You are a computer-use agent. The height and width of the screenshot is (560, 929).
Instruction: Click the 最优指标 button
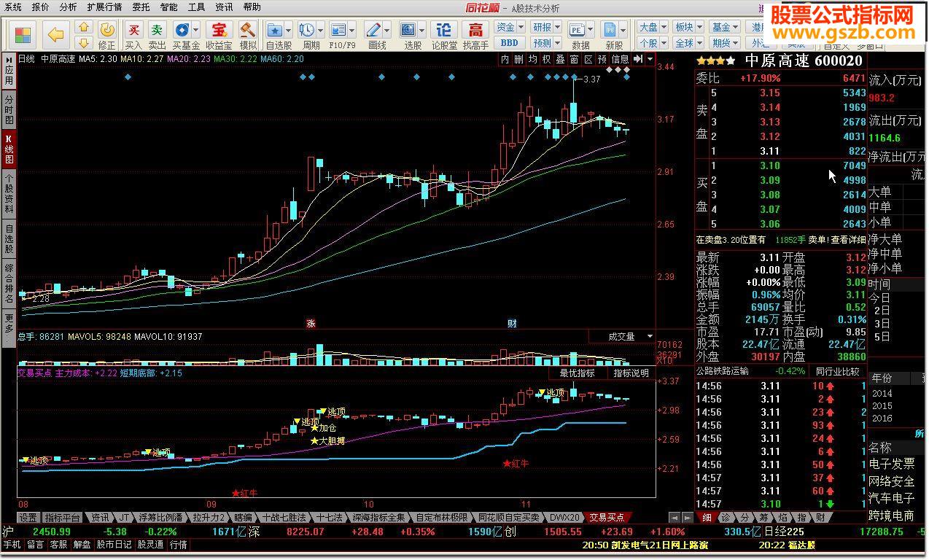[577, 373]
